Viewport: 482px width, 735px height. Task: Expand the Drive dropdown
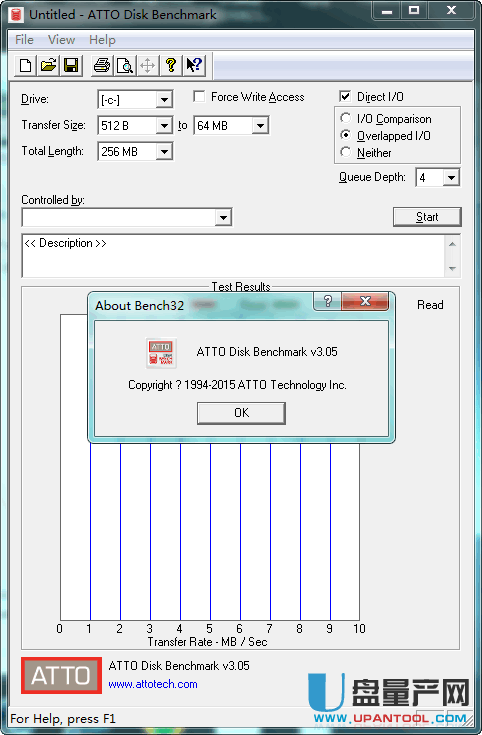[x=164, y=99]
